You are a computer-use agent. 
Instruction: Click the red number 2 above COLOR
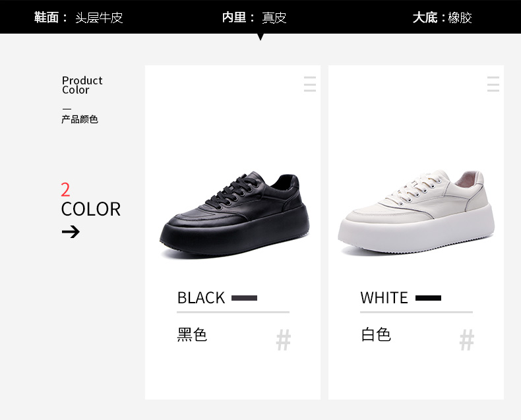point(65,190)
